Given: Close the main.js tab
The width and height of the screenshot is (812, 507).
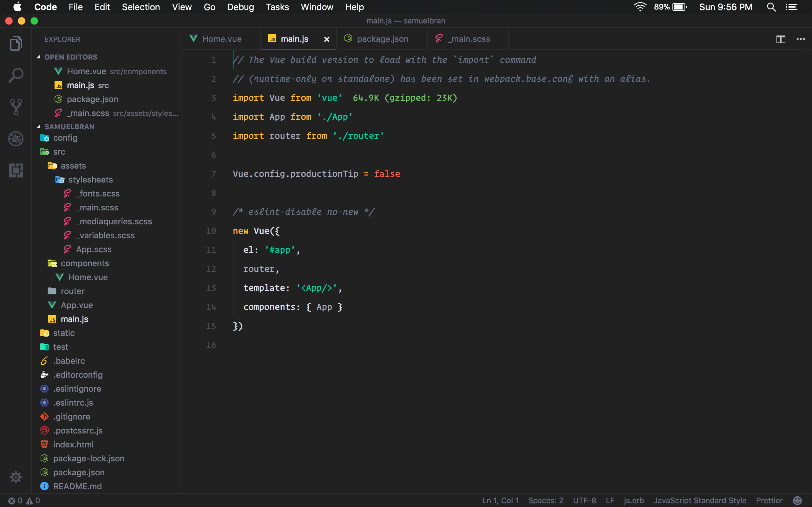Looking at the screenshot, I should click(x=326, y=40).
